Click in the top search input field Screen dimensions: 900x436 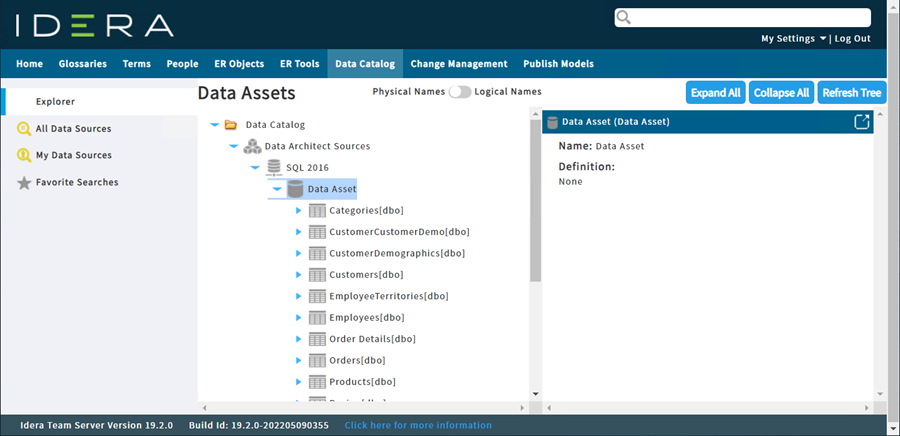(743, 17)
